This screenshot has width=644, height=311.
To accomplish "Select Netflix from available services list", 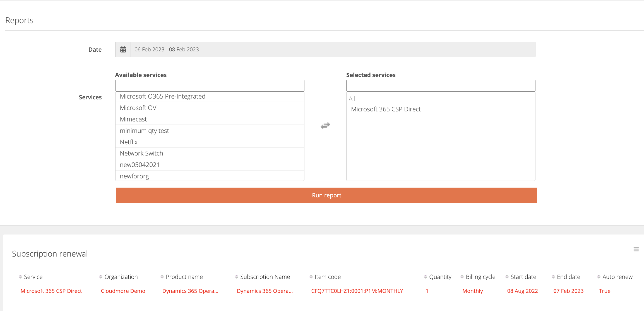I will pyautogui.click(x=129, y=142).
